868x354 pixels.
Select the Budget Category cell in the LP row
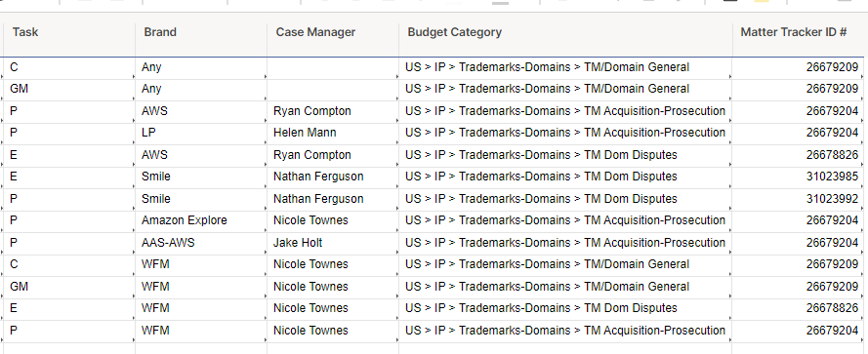[x=565, y=133]
